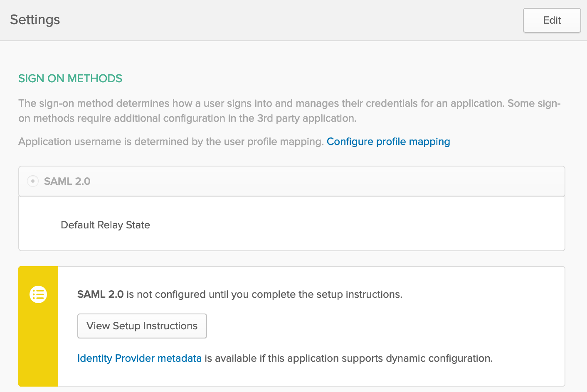Click the SIGN ON METHODS section heading
587x392 pixels.
pos(70,78)
